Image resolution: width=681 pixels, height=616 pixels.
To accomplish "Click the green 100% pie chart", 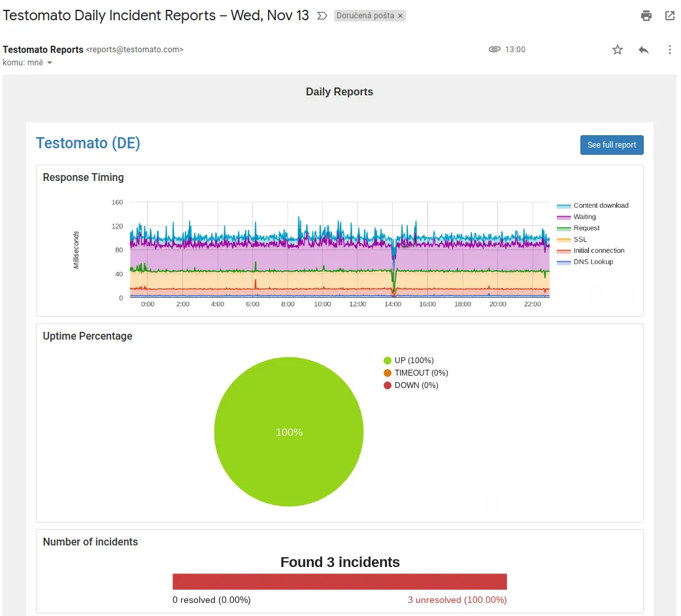I will [289, 432].
